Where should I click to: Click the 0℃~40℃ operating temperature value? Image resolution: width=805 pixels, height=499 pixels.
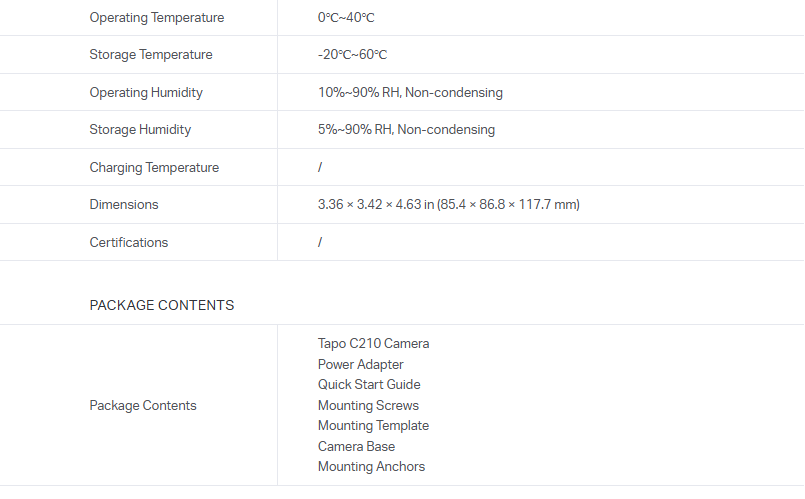[346, 18]
